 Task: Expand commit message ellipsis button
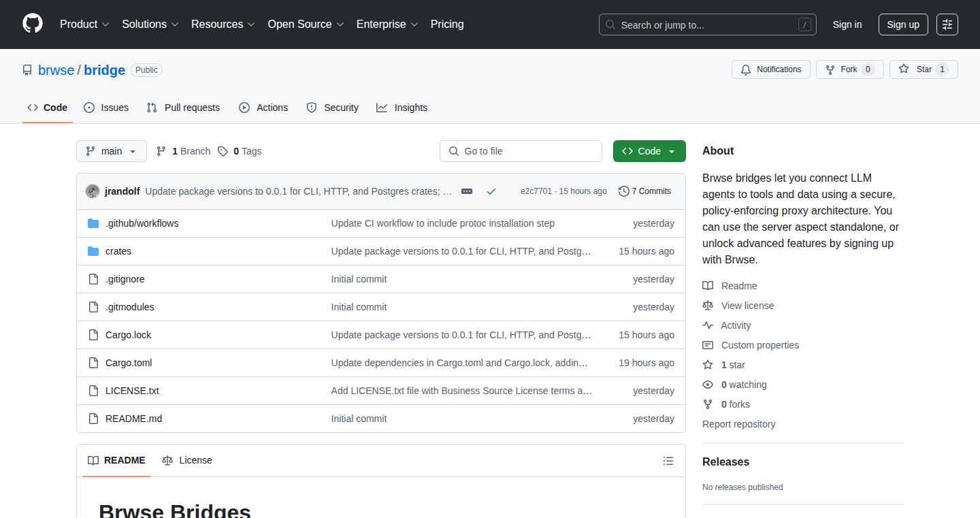(467, 191)
